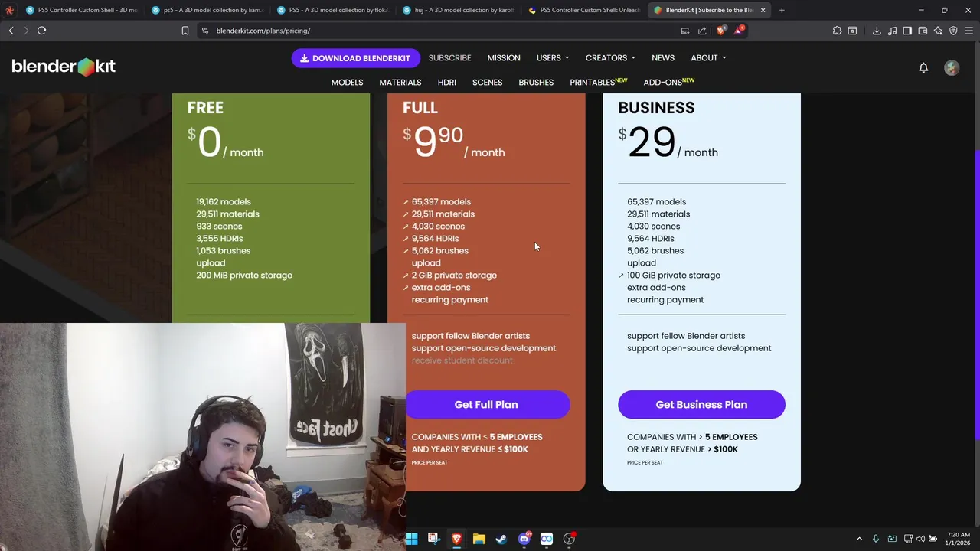Switch to PS5 Controller Custom Shell: Unleash tab
This screenshot has width=980, height=551.
pyautogui.click(x=583, y=10)
